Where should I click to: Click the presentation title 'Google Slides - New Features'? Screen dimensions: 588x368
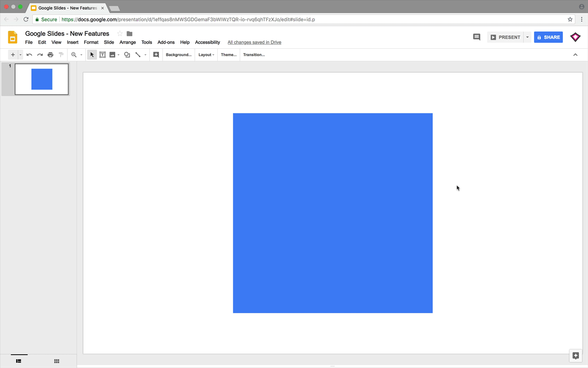(67, 34)
